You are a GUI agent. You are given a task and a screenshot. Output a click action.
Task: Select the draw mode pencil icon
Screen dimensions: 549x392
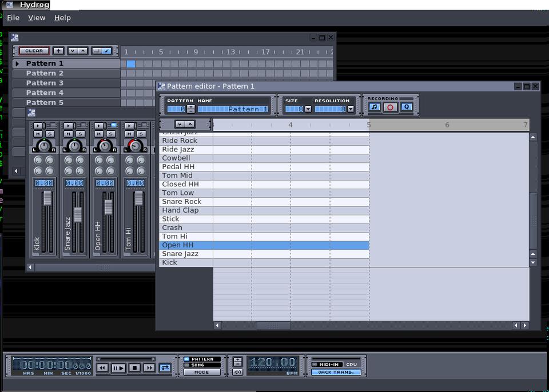[106, 51]
